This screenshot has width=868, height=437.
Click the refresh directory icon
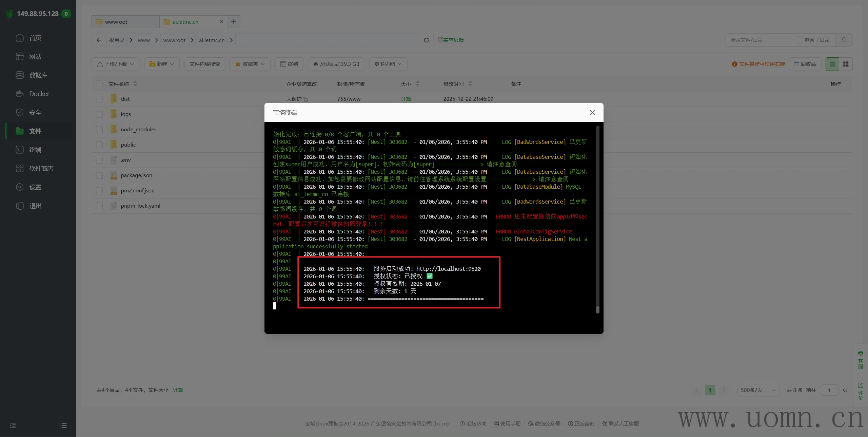(x=426, y=40)
